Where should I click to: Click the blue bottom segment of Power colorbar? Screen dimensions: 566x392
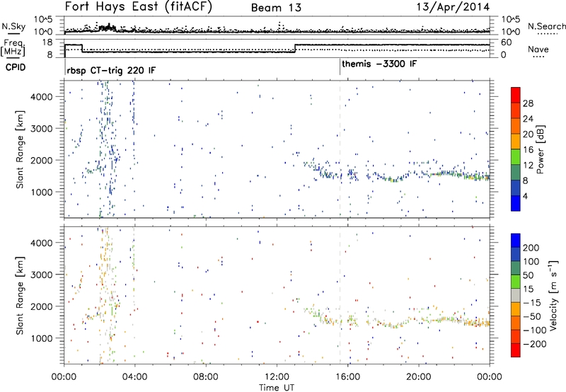[x=516, y=203]
